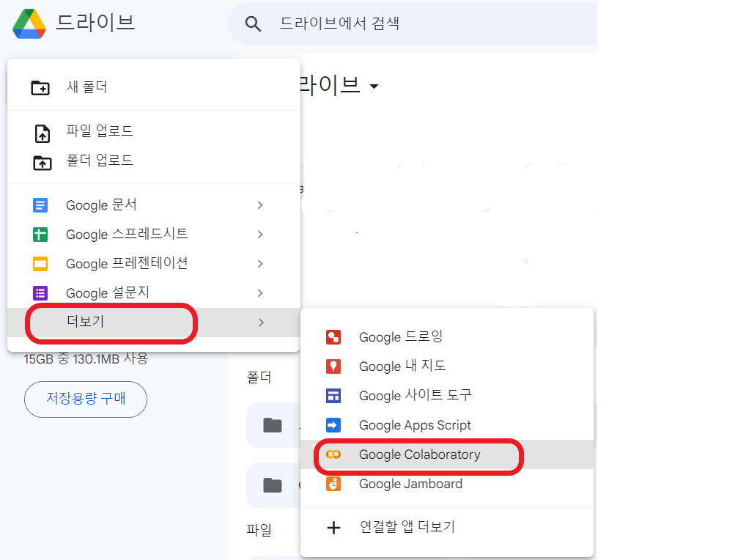Click the Google Drawings icon

(x=333, y=337)
